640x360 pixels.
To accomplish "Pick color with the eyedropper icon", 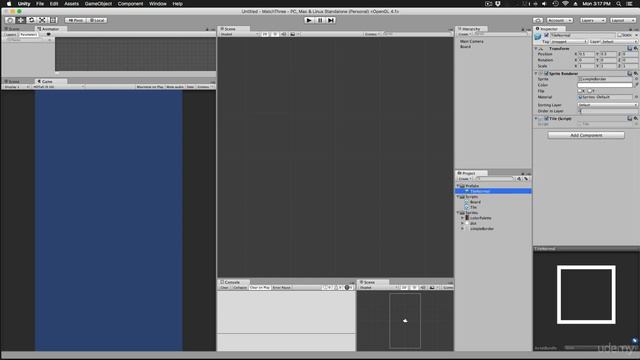I will pyautogui.click(x=636, y=85).
